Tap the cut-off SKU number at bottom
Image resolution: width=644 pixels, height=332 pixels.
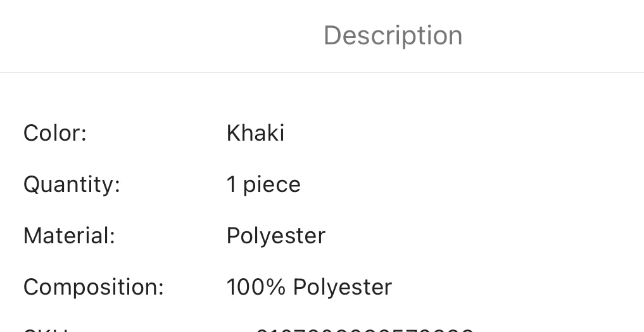(365, 330)
